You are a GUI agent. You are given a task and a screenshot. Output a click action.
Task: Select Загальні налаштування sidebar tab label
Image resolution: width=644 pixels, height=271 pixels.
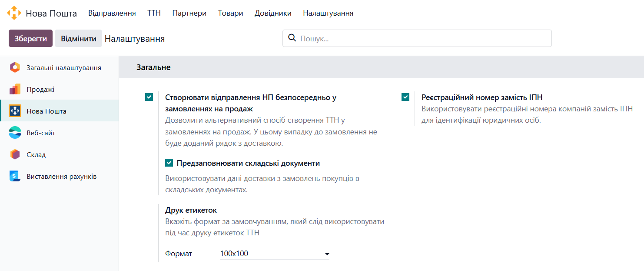click(64, 67)
